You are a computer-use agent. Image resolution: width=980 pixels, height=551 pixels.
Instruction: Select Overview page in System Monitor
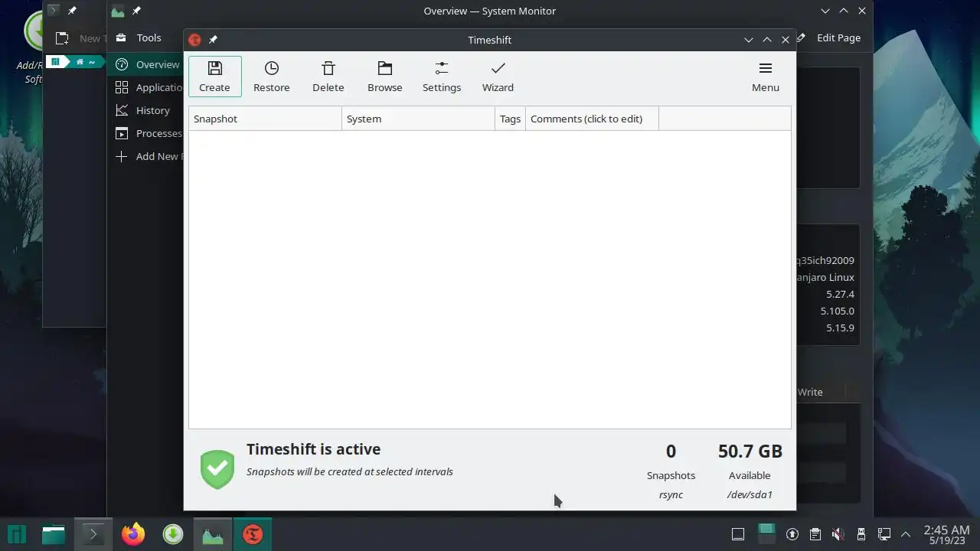tap(145, 64)
